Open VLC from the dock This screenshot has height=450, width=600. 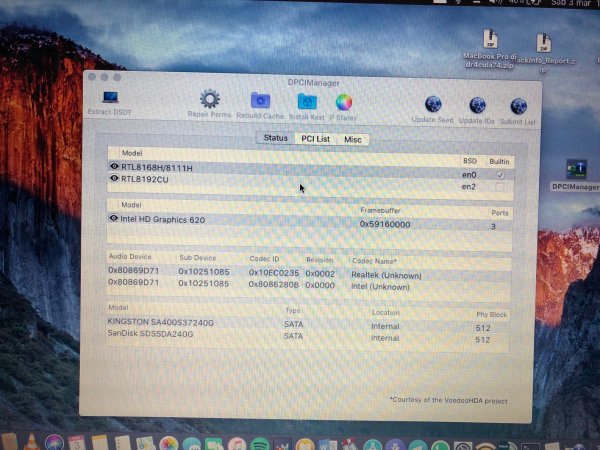32,442
